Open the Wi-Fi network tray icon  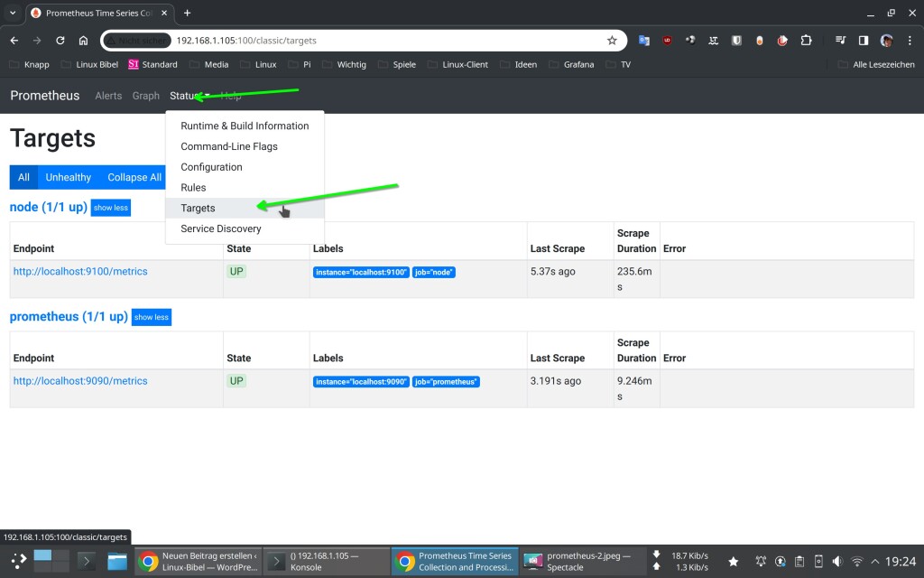[857, 562]
